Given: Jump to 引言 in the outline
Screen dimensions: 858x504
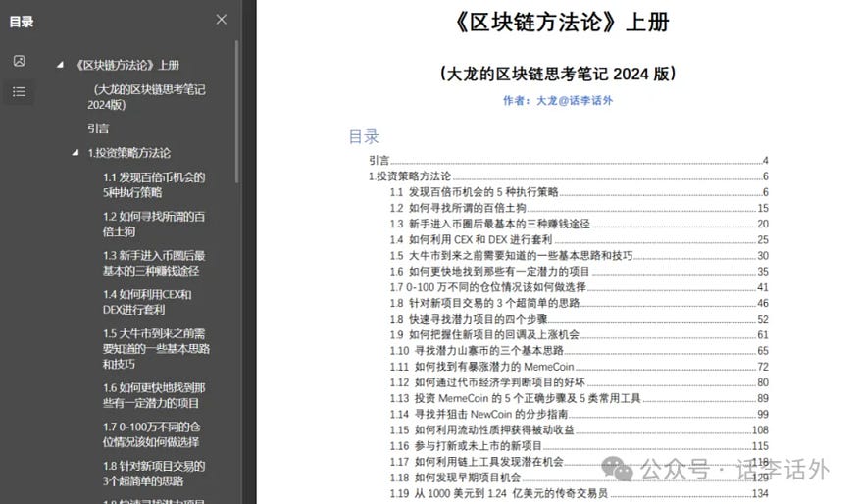Looking at the screenshot, I should coord(98,128).
